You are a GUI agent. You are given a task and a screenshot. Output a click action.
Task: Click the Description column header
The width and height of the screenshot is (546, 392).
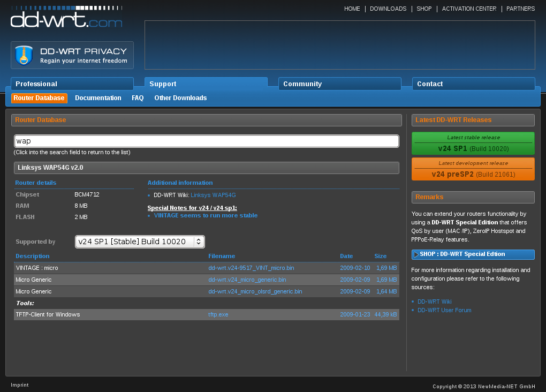32,256
